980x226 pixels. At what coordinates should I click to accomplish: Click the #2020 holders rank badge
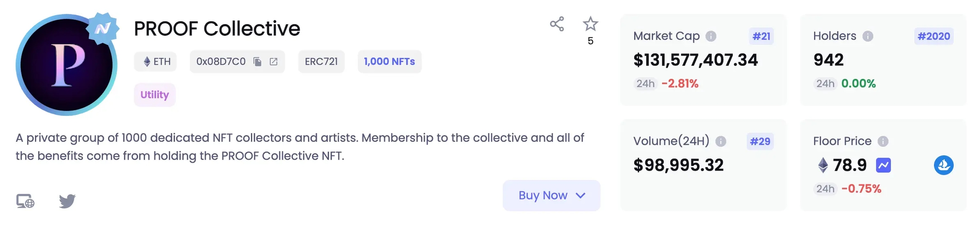pyautogui.click(x=934, y=36)
